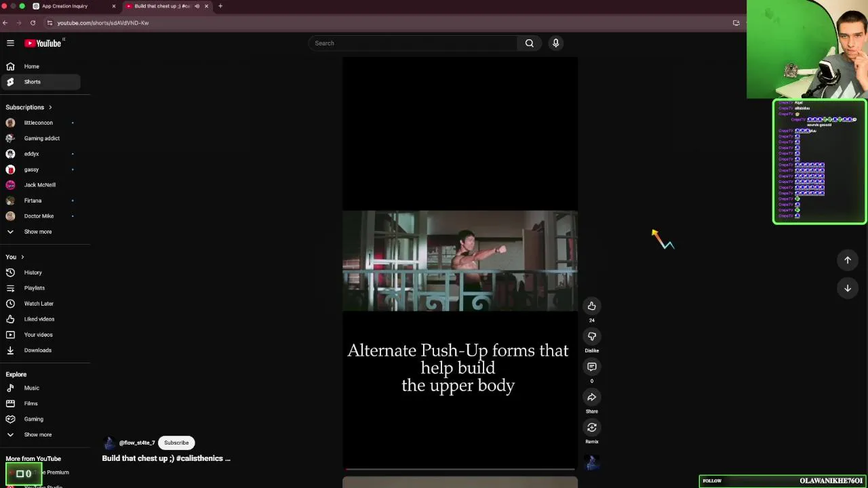The image size is (868, 488).
Task: Open Jack McNeill channel subscription
Action: click(x=41, y=185)
